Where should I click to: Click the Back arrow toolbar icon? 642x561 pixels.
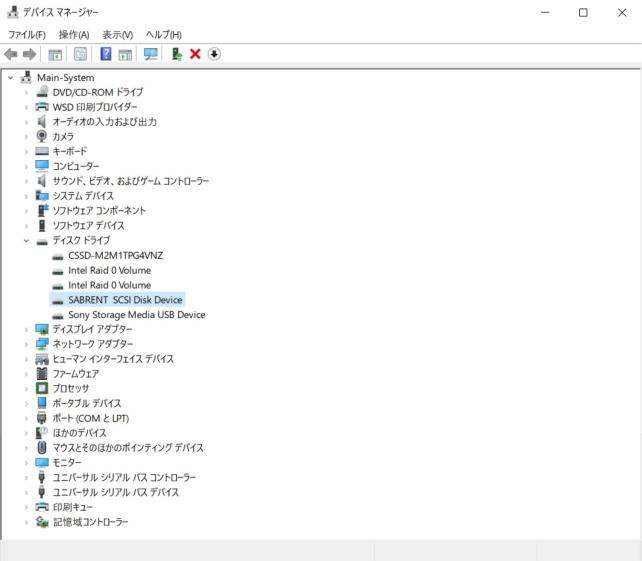tap(10, 54)
